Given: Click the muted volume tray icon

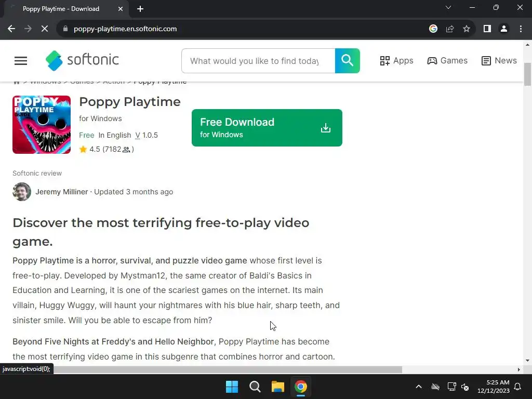Looking at the screenshot, I should pyautogui.click(x=465, y=387).
